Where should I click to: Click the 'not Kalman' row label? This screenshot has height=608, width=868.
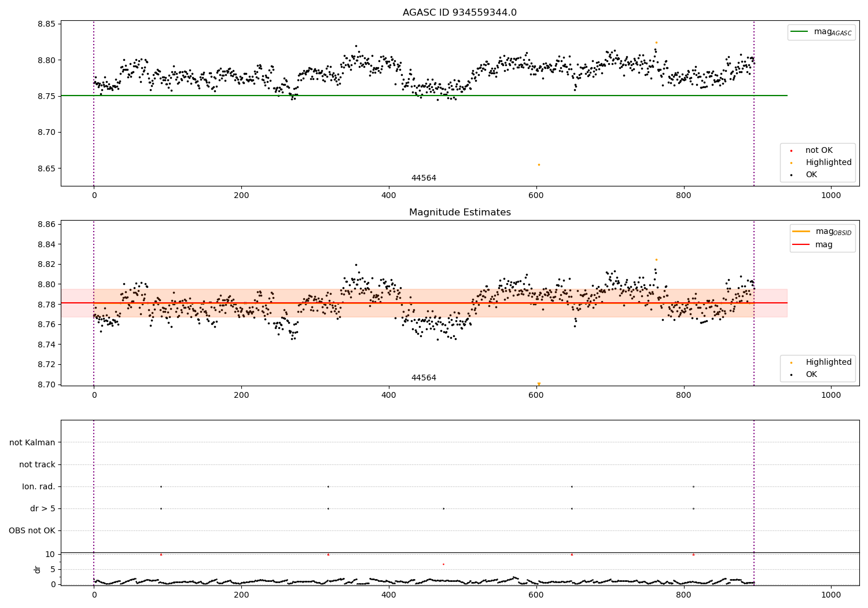click(32, 442)
